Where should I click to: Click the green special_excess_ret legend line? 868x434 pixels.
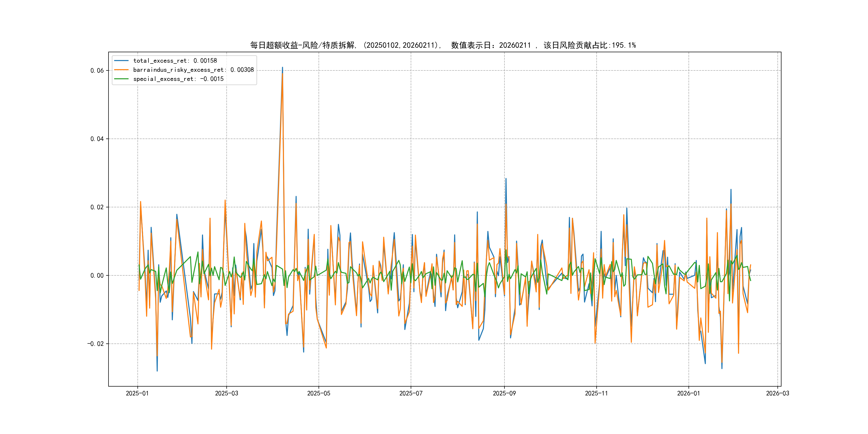121,79
